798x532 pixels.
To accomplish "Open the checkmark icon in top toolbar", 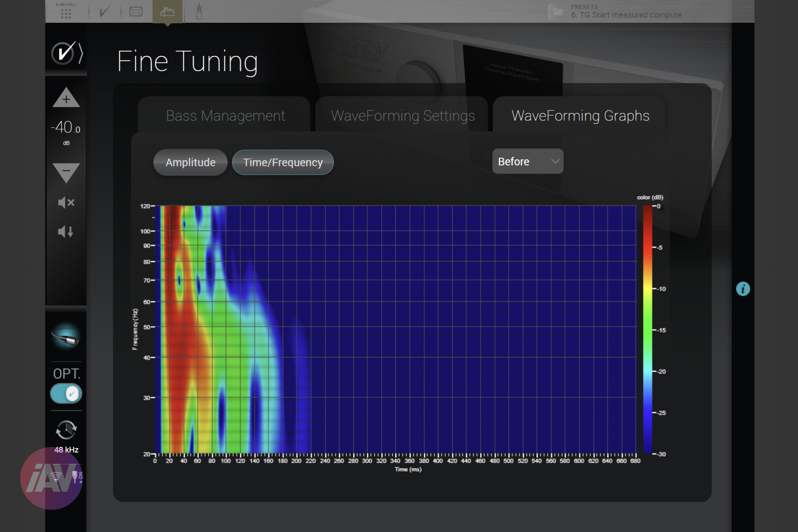I will (104, 11).
